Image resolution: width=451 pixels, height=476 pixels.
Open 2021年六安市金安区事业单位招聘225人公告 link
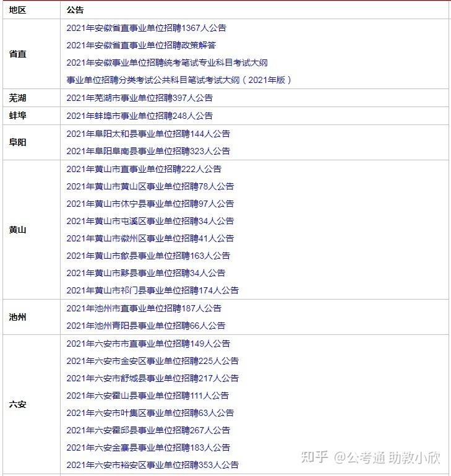pos(153,361)
